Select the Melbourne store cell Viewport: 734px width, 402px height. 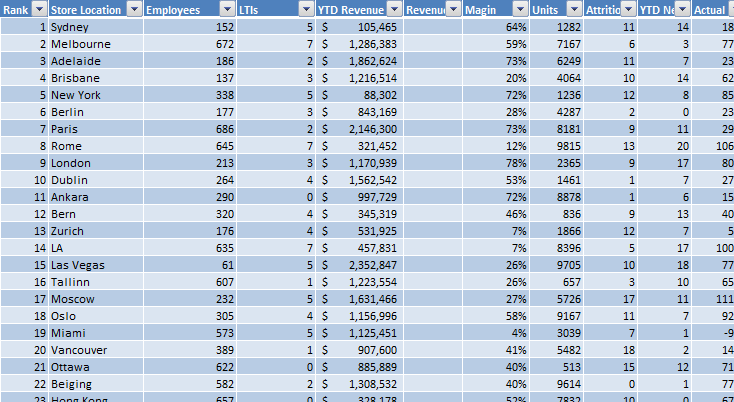pos(96,44)
